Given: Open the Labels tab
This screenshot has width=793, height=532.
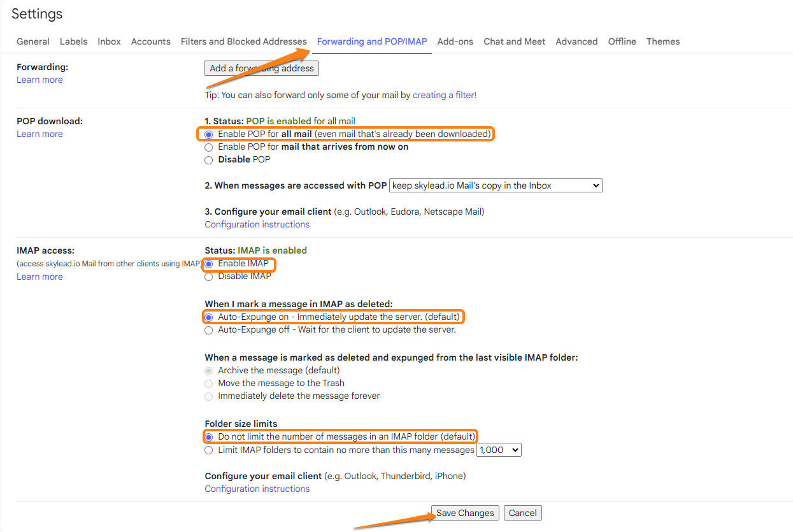Looking at the screenshot, I should 73,41.
